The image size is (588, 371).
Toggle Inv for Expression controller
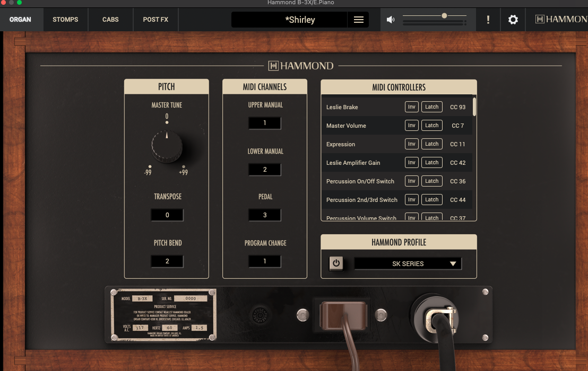point(411,144)
